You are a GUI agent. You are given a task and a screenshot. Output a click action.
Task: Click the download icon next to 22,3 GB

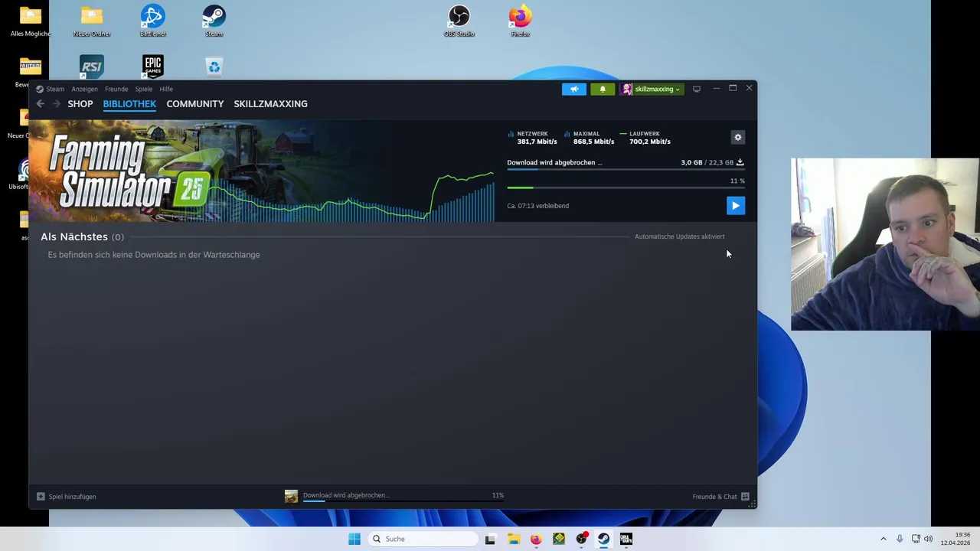pos(740,162)
